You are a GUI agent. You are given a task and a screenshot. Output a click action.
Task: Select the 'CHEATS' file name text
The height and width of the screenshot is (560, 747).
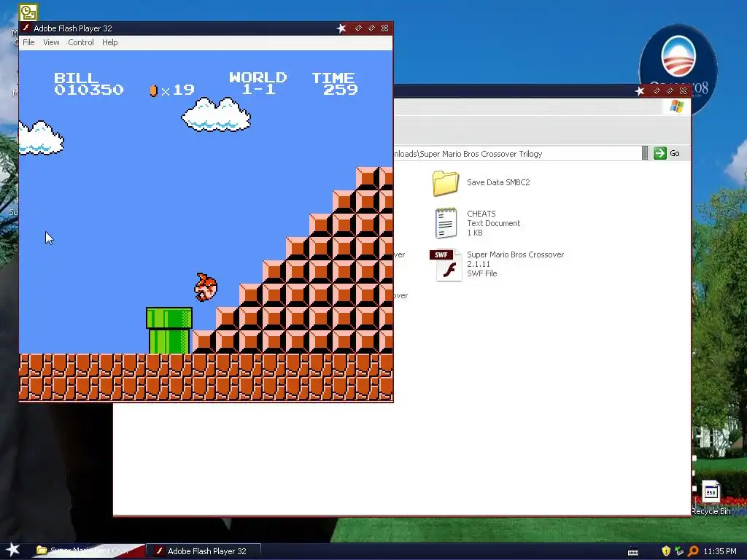coord(481,214)
